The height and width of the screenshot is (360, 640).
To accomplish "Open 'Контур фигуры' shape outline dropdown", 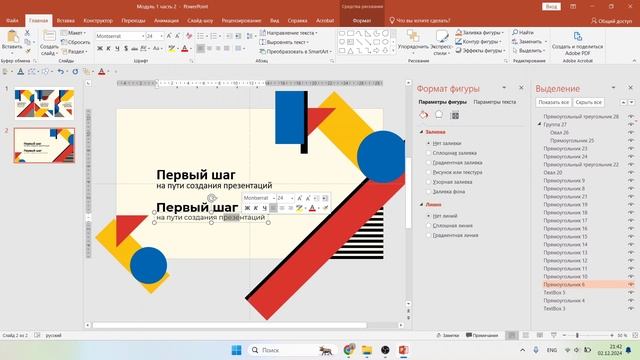I will (479, 41).
